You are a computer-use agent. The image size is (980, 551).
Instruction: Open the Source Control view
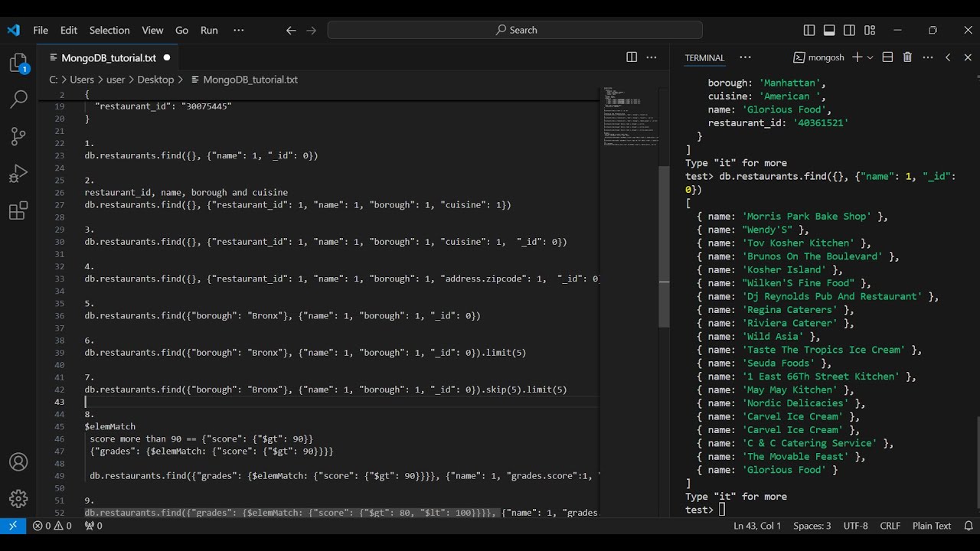[18, 136]
